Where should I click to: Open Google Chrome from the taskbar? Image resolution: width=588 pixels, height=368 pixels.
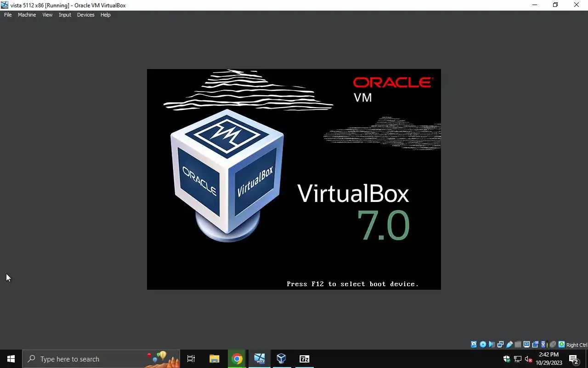tap(237, 359)
